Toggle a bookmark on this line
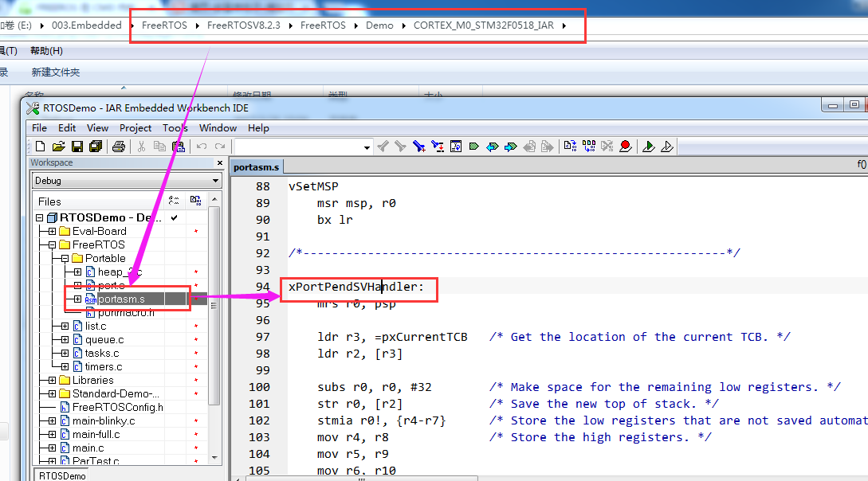The height and width of the screenshot is (481, 868). 474,147
